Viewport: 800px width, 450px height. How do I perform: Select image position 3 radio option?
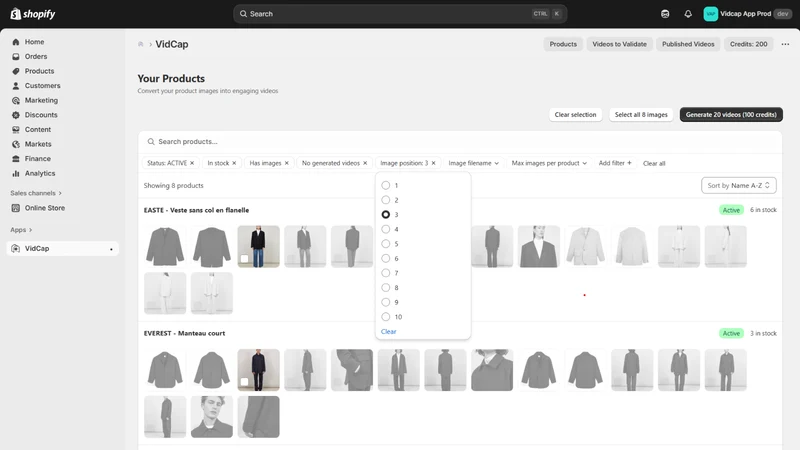pyautogui.click(x=386, y=215)
